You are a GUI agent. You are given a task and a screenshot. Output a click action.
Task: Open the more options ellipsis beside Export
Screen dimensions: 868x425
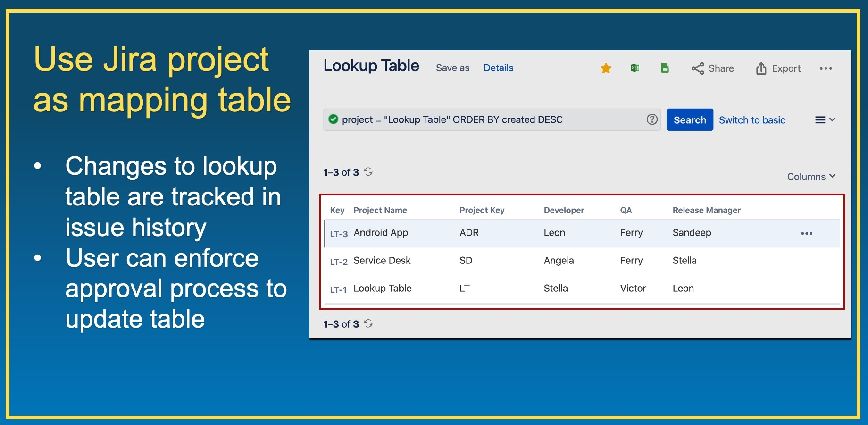pyautogui.click(x=826, y=68)
